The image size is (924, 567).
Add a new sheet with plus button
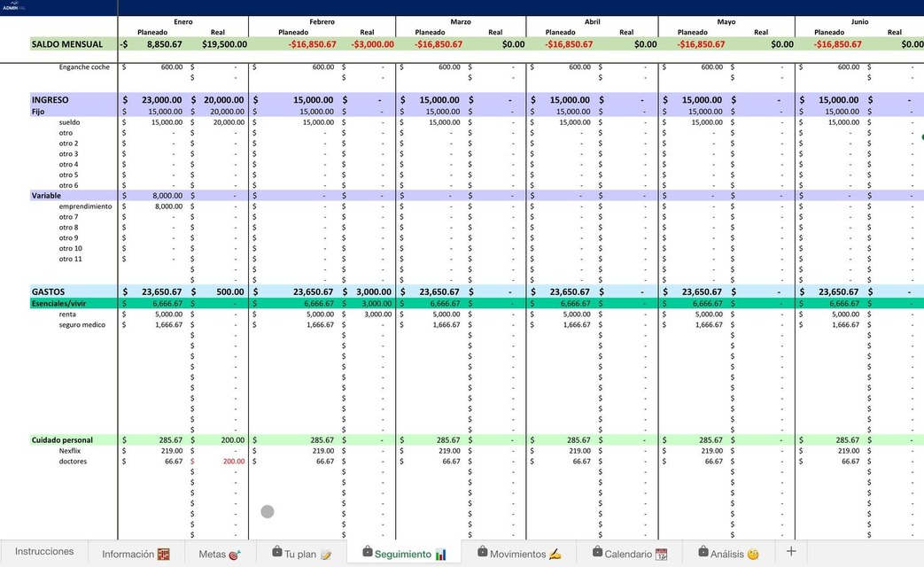point(791,552)
